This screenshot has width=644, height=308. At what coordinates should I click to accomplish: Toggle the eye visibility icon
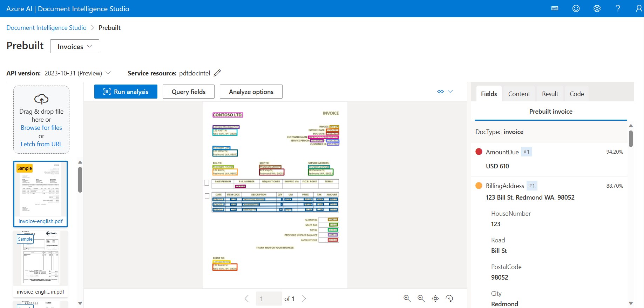click(441, 92)
